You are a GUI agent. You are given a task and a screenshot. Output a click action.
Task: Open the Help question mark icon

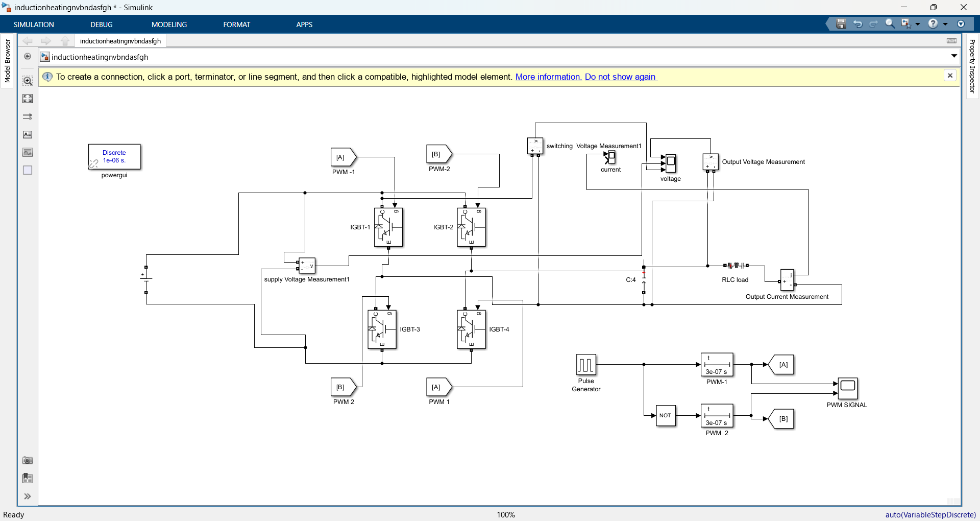tap(933, 24)
